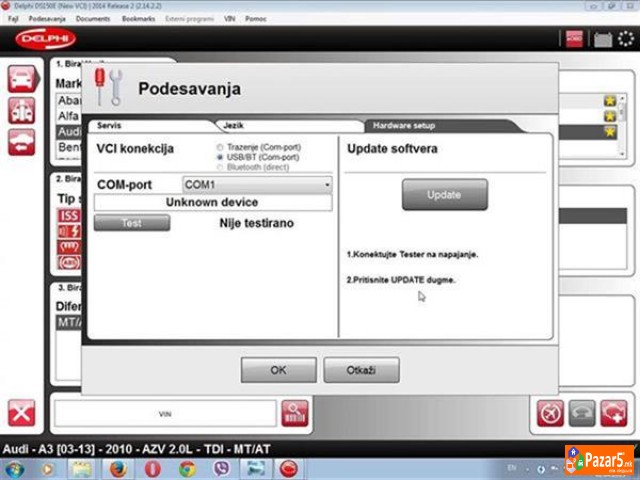This screenshot has width=640, height=480.
Task: Click the battery status icon at top
Action: 603,40
